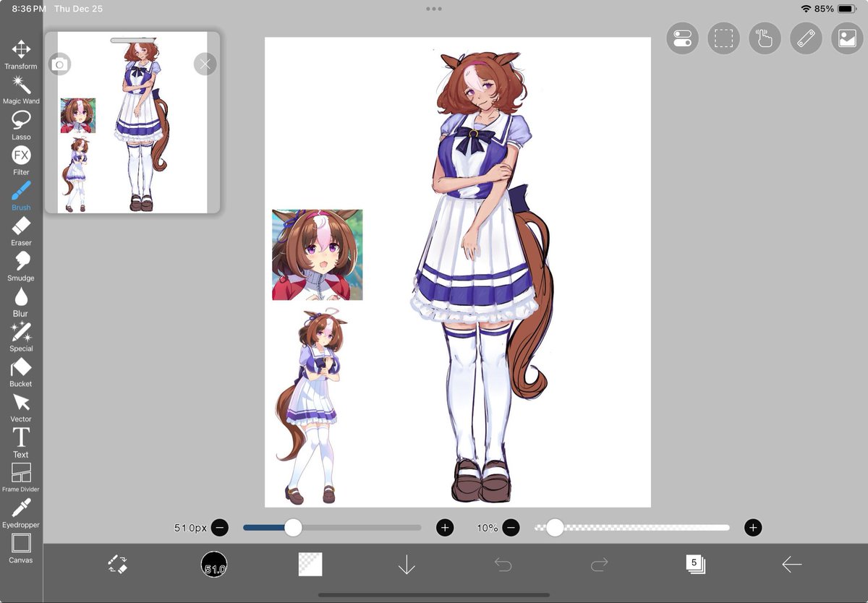Select the Magic Wand tool
The height and width of the screenshot is (603, 868).
tap(21, 90)
